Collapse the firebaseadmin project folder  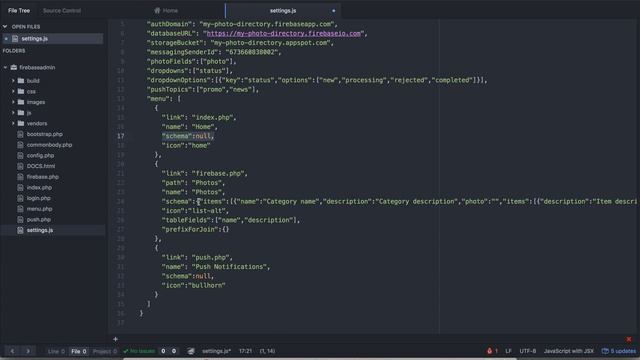point(5,67)
